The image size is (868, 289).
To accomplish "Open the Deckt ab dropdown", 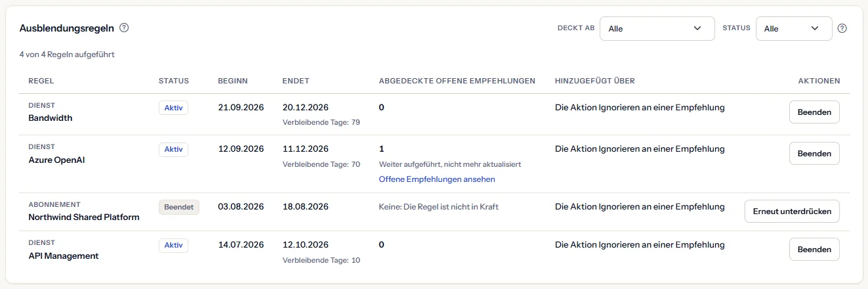I will point(657,28).
